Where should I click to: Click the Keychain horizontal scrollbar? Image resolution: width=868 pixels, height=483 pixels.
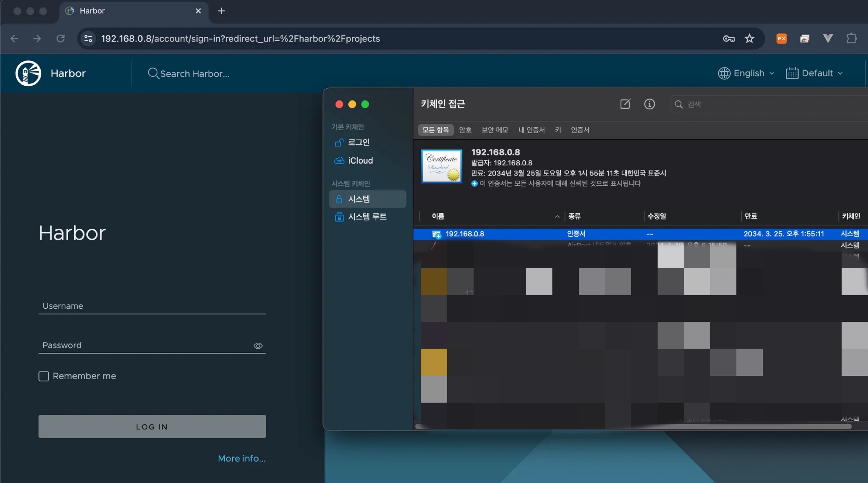[x=633, y=426]
